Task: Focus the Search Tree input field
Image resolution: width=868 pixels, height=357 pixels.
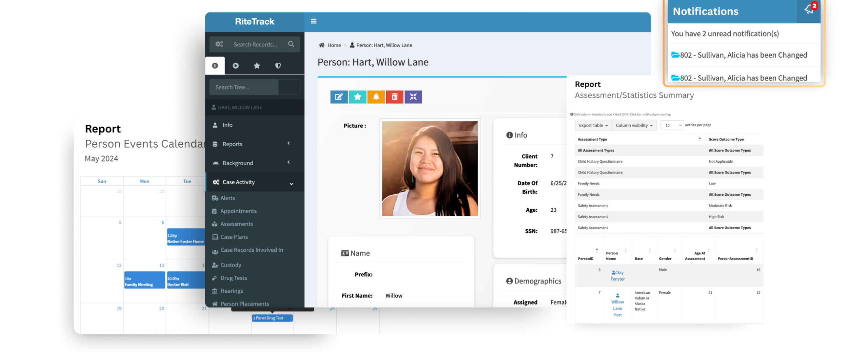Action: tap(243, 87)
